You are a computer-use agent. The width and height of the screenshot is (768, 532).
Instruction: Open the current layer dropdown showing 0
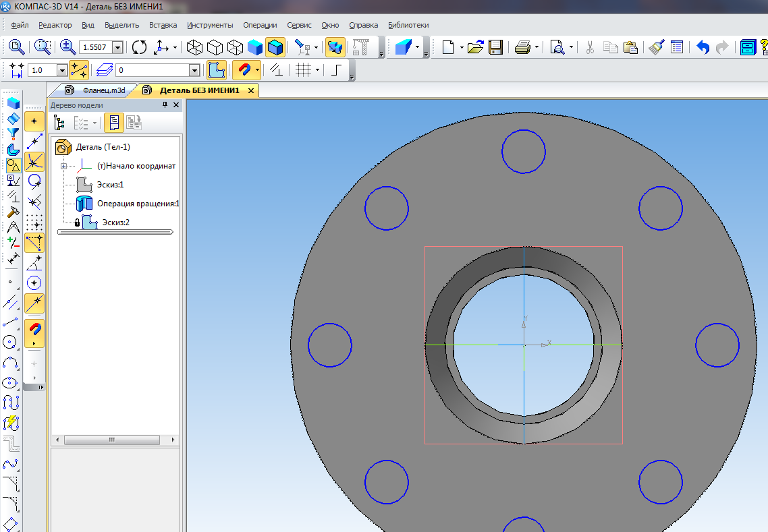(194, 71)
